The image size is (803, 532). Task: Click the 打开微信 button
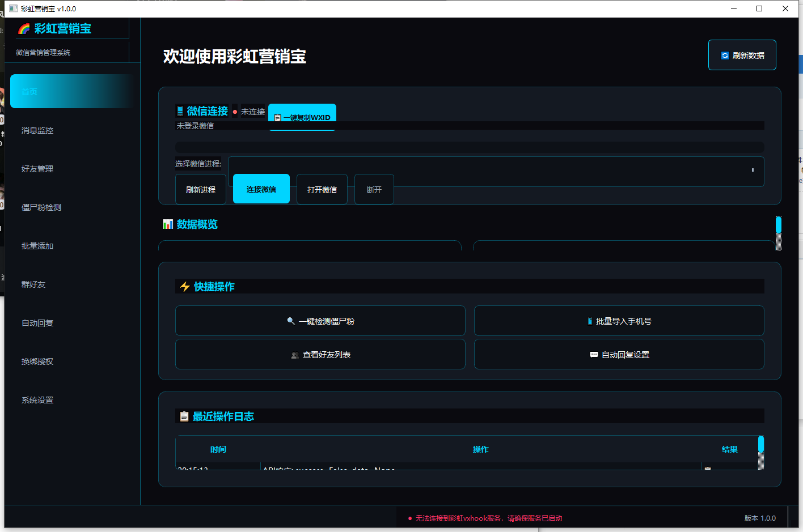[x=322, y=189]
